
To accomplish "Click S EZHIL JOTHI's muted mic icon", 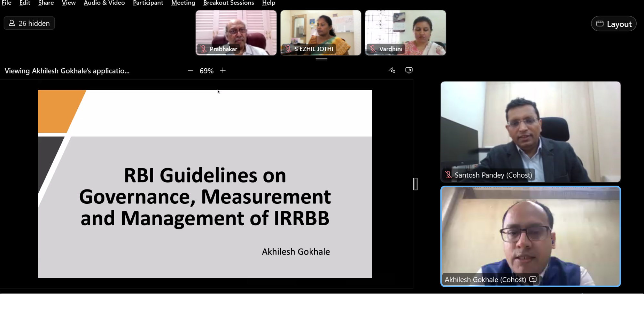I will (x=288, y=49).
